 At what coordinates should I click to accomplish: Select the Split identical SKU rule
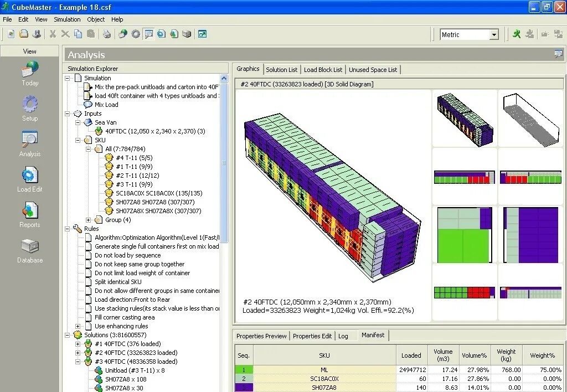(x=118, y=282)
